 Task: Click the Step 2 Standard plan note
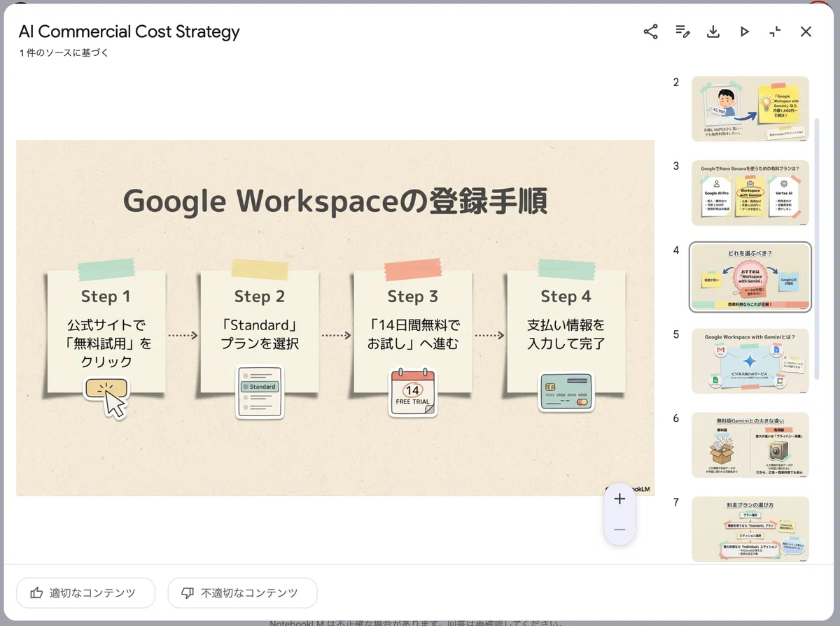[x=260, y=332]
